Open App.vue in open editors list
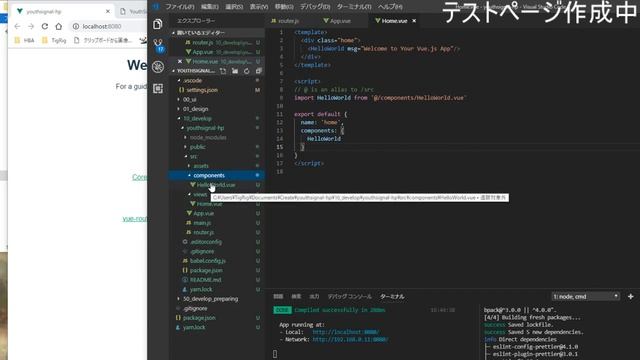Screen dimensions: 640x360 coord(217,52)
